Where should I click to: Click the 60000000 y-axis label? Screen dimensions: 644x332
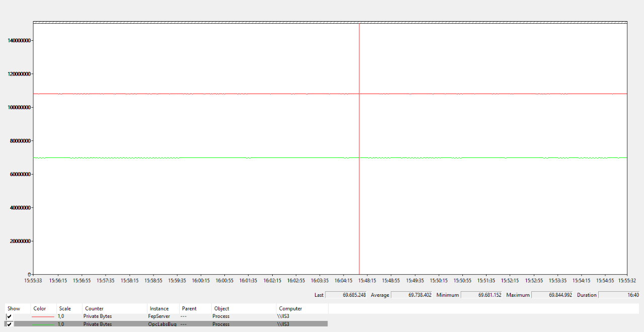pyautogui.click(x=21, y=174)
